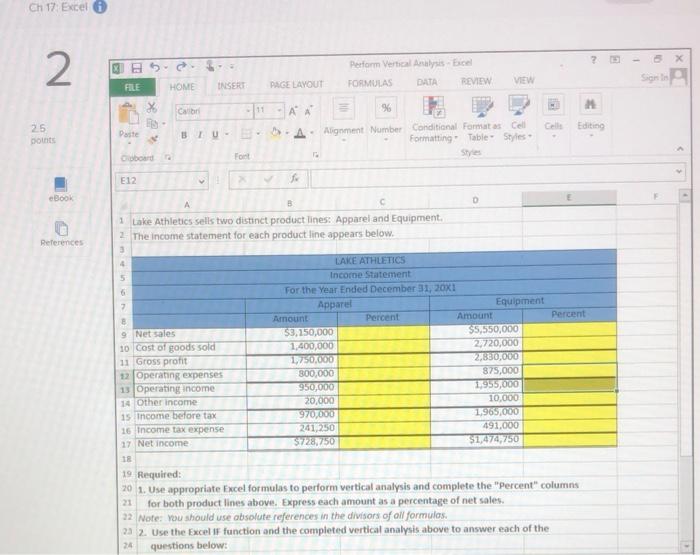Screen dimensions: 700x555
Task: Click the Sign In link
Action: pos(654,78)
